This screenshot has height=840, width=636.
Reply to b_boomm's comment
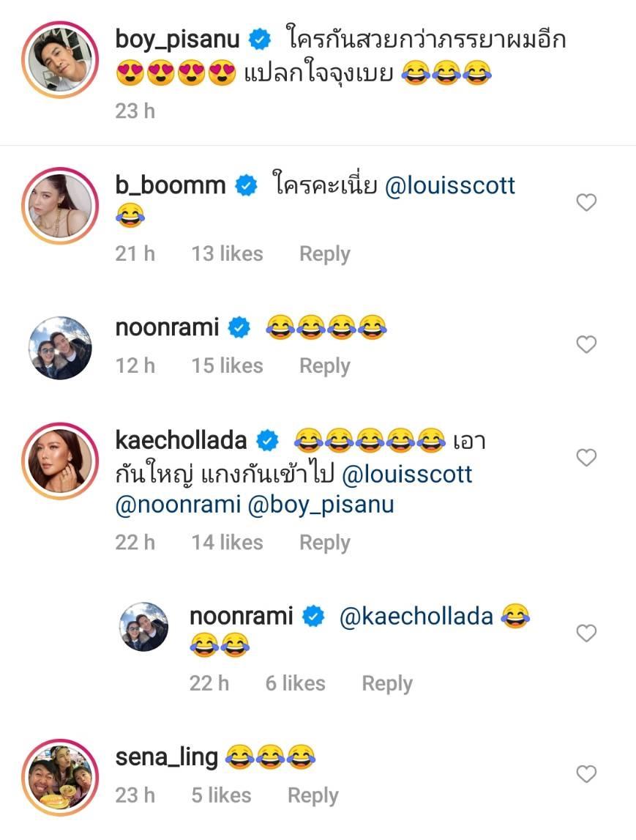(324, 253)
